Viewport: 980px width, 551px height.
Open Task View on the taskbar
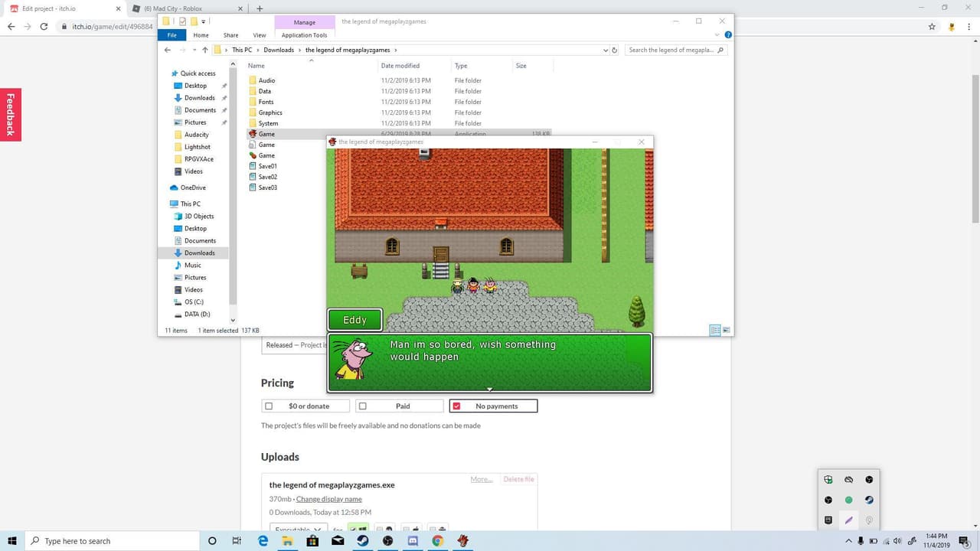click(237, 541)
